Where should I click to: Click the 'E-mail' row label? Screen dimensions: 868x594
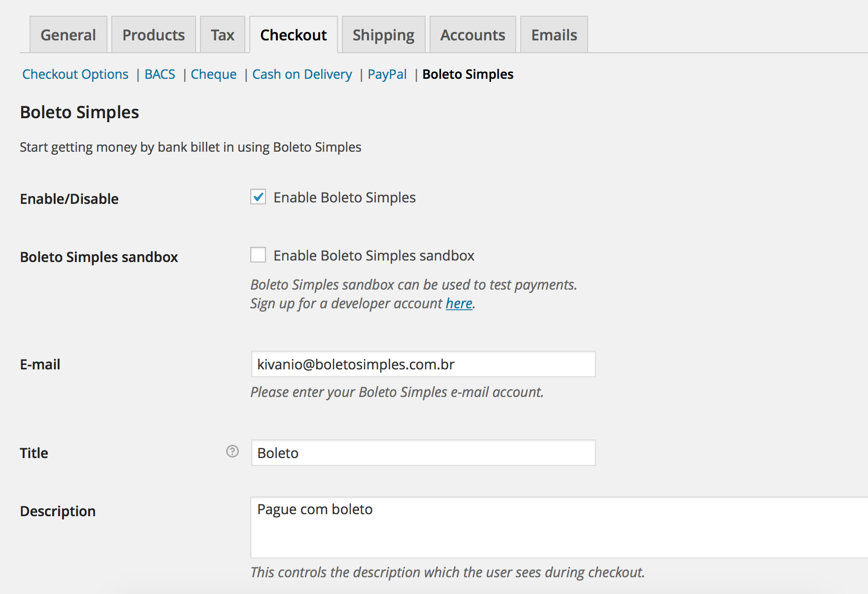point(40,364)
